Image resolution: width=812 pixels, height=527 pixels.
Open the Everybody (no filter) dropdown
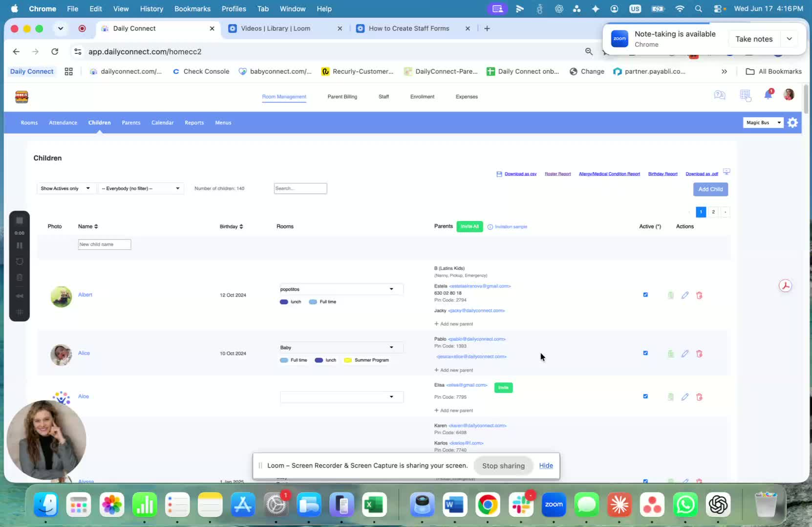[x=141, y=188]
